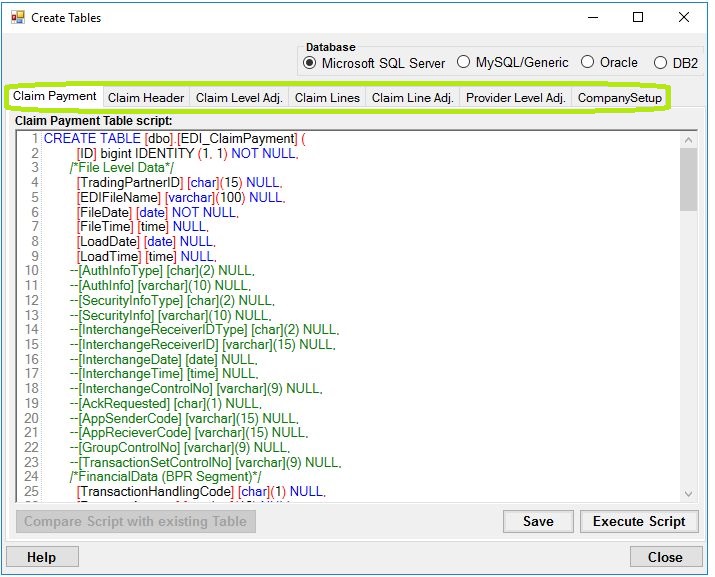Click the [FileDate] date NOT NULL line
715x577 pixels.
coord(158,212)
